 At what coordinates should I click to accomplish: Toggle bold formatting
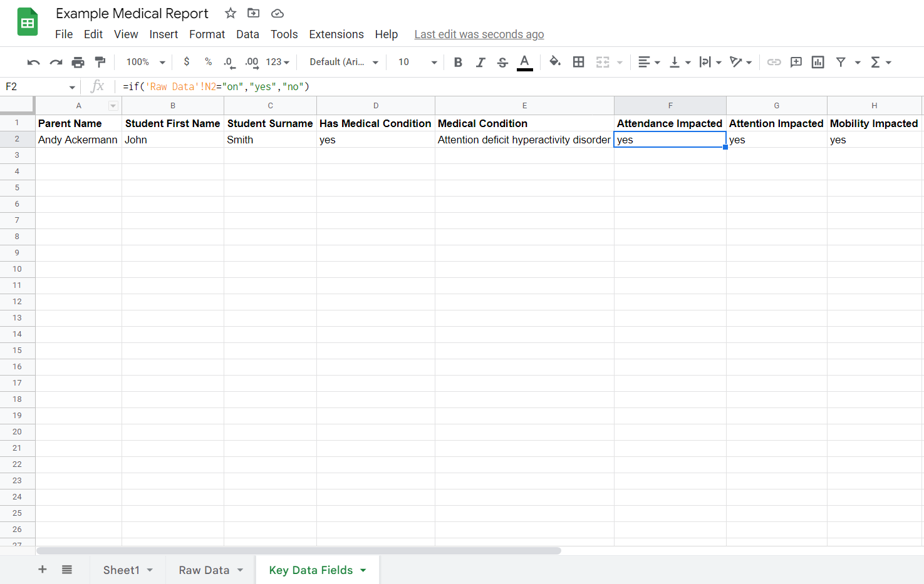point(457,62)
